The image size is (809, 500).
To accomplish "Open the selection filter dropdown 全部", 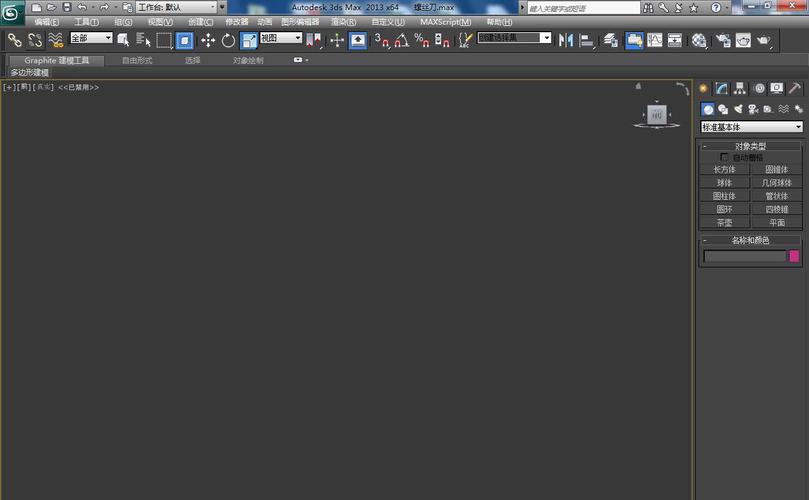I will 91,38.
